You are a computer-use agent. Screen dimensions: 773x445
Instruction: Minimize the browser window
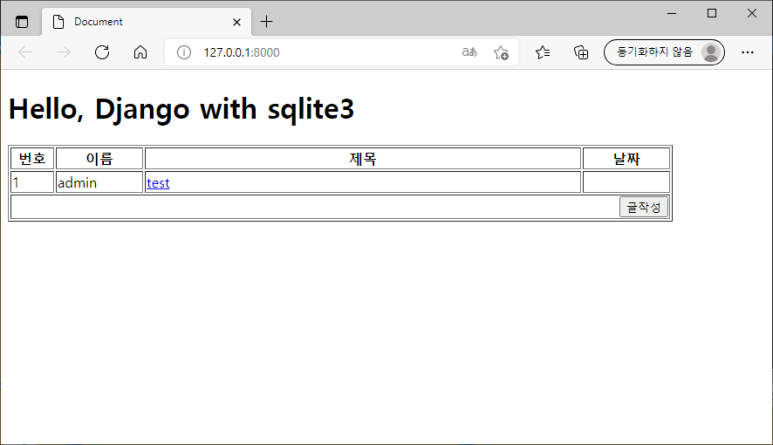click(671, 13)
